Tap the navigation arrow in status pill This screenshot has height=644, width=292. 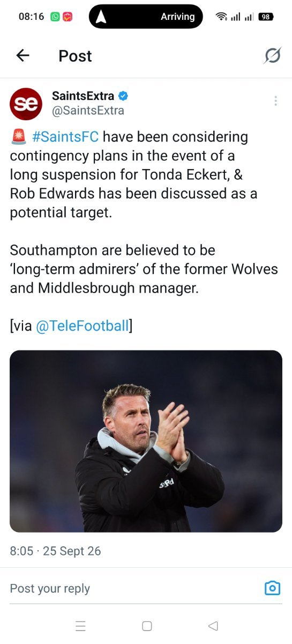pyautogui.click(x=101, y=17)
